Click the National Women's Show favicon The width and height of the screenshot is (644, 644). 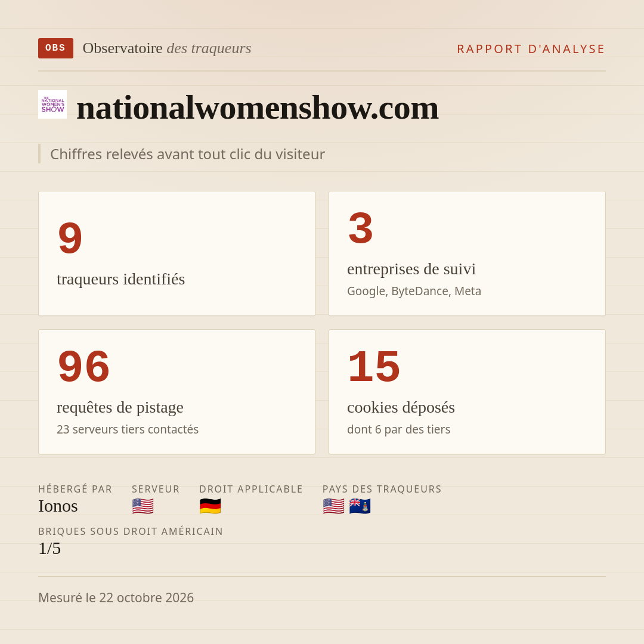click(52, 104)
